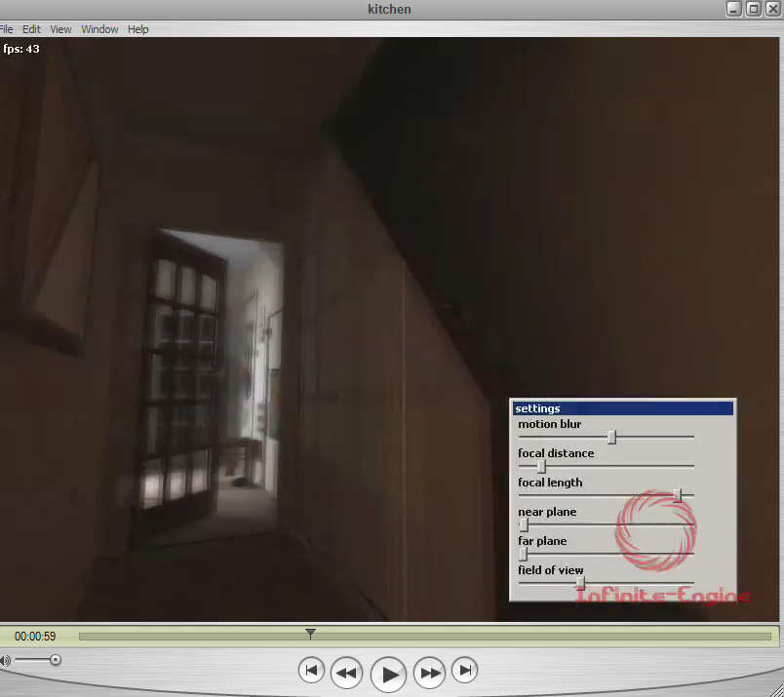Click the motion blur slider handle
The height and width of the screenshot is (697, 784).
(611, 437)
